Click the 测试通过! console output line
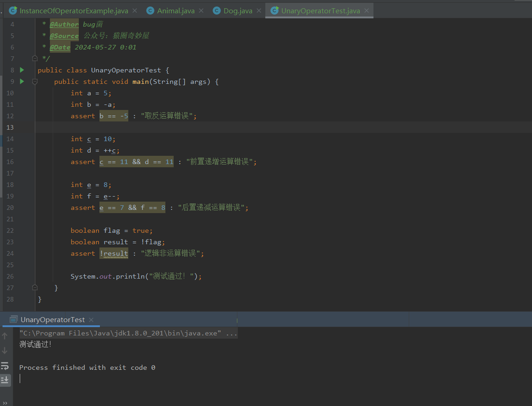 click(35, 345)
